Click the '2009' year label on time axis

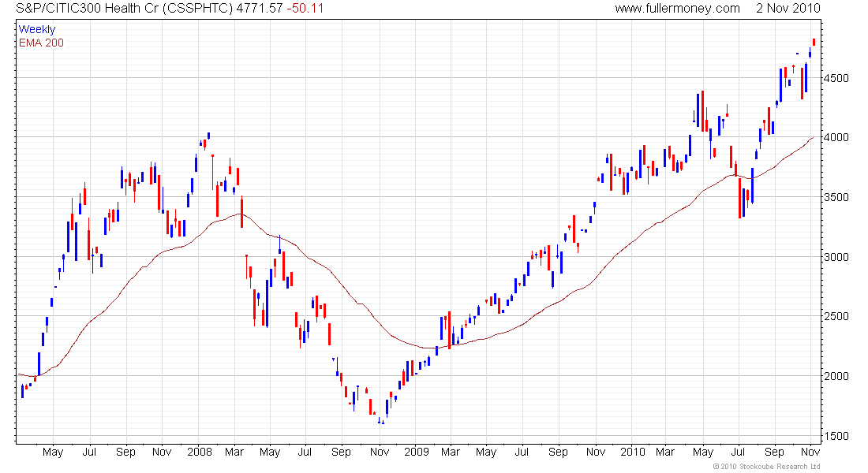[x=417, y=452]
